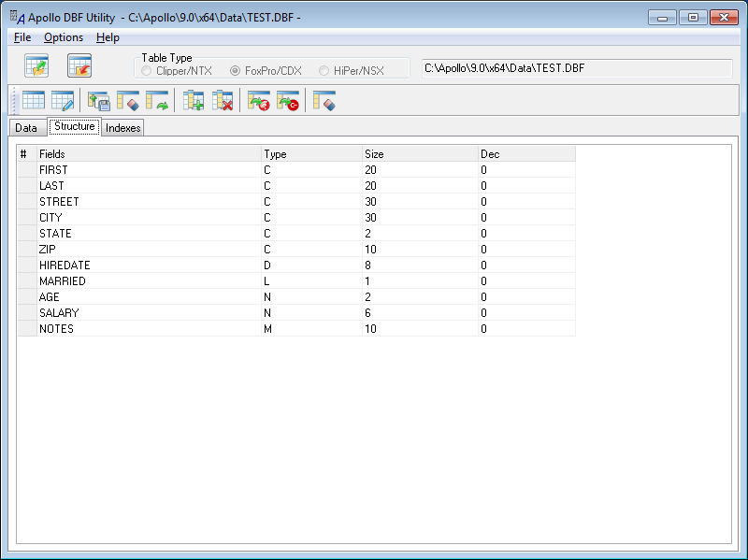Click the table with green forward arrow icon
748x560 pixels.
point(157,101)
